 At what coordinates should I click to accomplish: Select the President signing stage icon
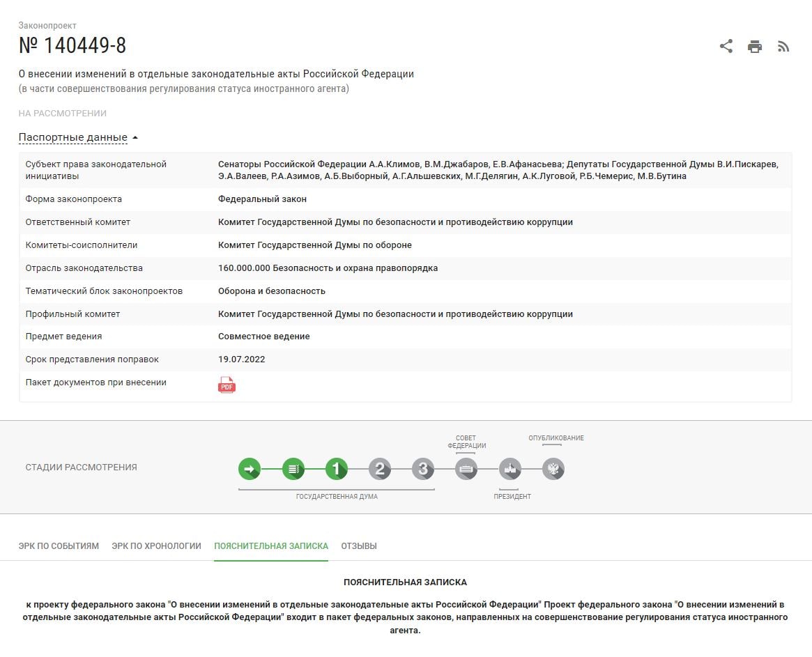coord(510,469)
